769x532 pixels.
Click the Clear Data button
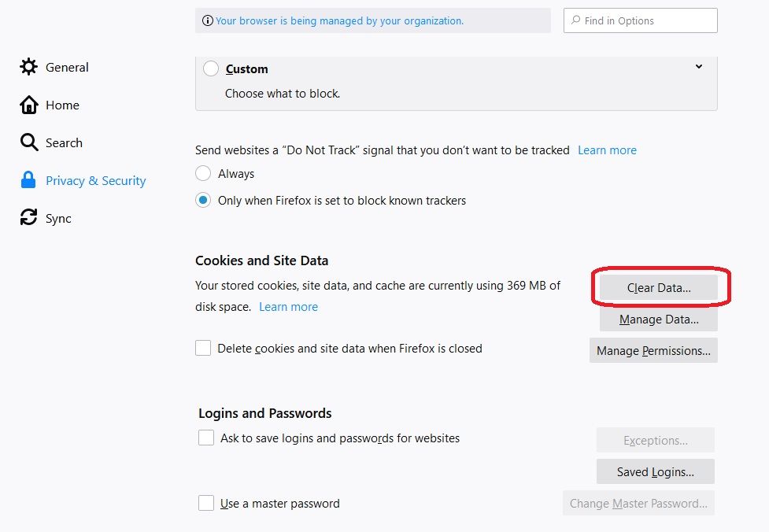click(659, 288)
